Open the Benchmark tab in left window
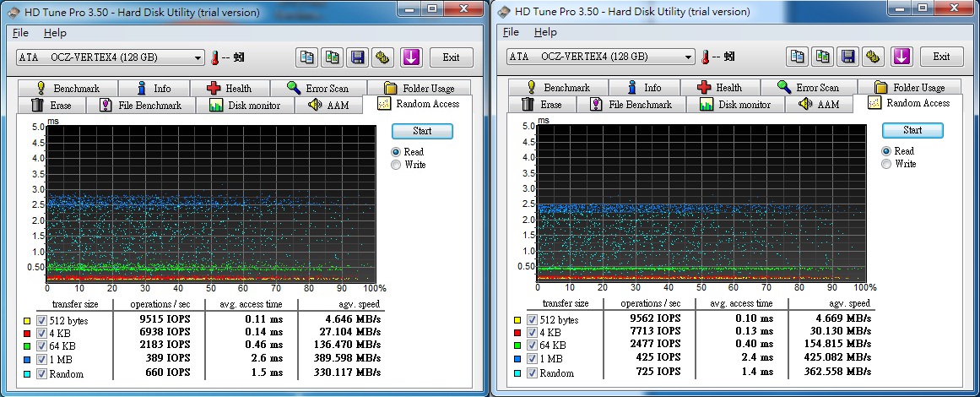Image resolution: width=980 pixels, height=397 pixels. (68, 88)
